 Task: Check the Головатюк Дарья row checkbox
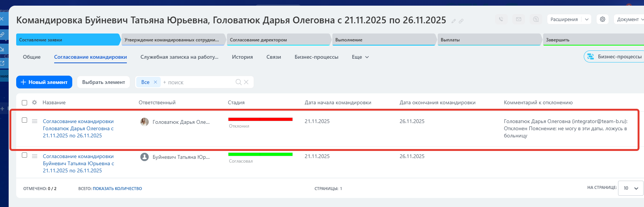[24, 120]
